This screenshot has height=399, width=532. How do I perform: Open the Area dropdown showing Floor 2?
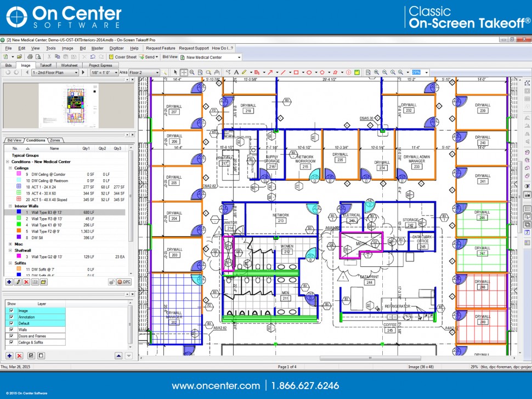[x=144, y=72]
